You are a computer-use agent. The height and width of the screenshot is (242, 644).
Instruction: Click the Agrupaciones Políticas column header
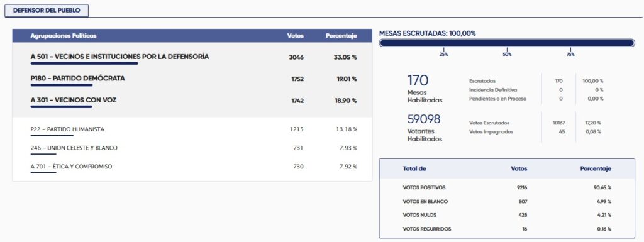(64, 36)
